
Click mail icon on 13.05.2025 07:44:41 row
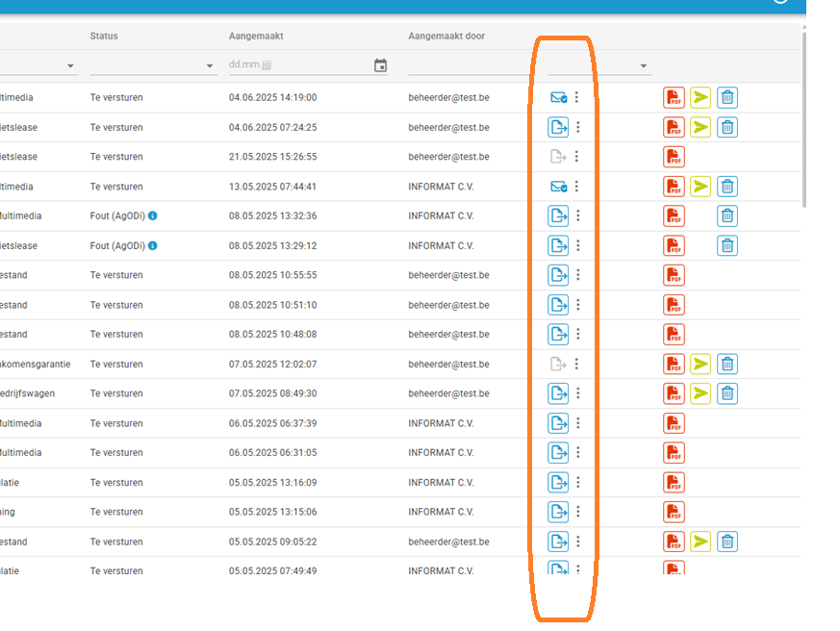558,187
